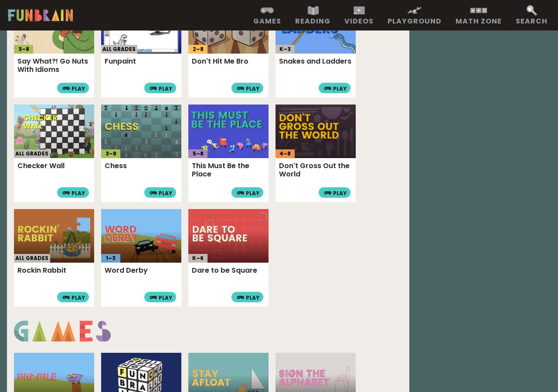The height and width of the screenshot is (392, 558).
Task: Open the Pig Pile thumbnail
Action: (54, 372)
